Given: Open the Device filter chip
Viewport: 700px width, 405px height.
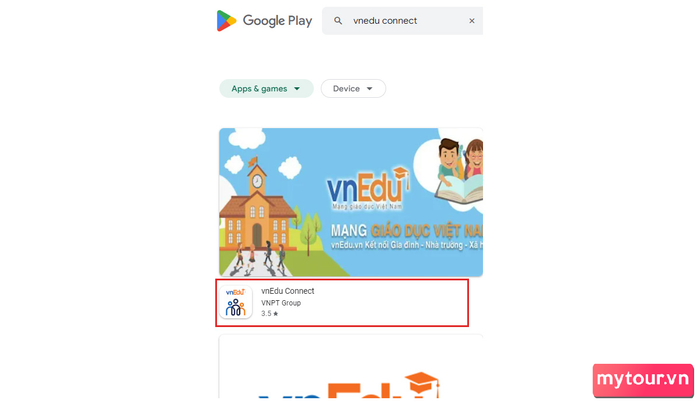Looking at the screenshot, I should pyautogui.click(x=353, y=88).
